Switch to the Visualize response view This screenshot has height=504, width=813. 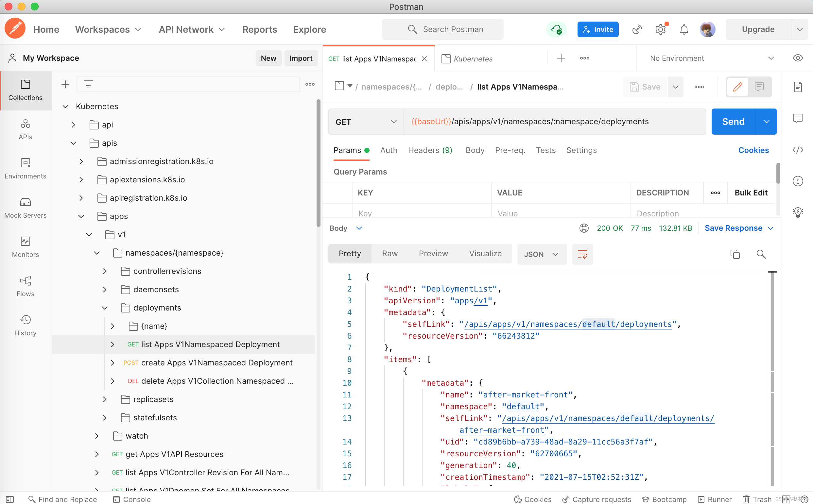(485, 253)
